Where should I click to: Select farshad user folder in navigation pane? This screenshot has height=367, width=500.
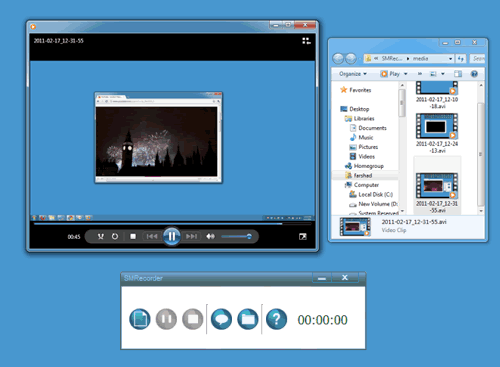click(359, 175)
